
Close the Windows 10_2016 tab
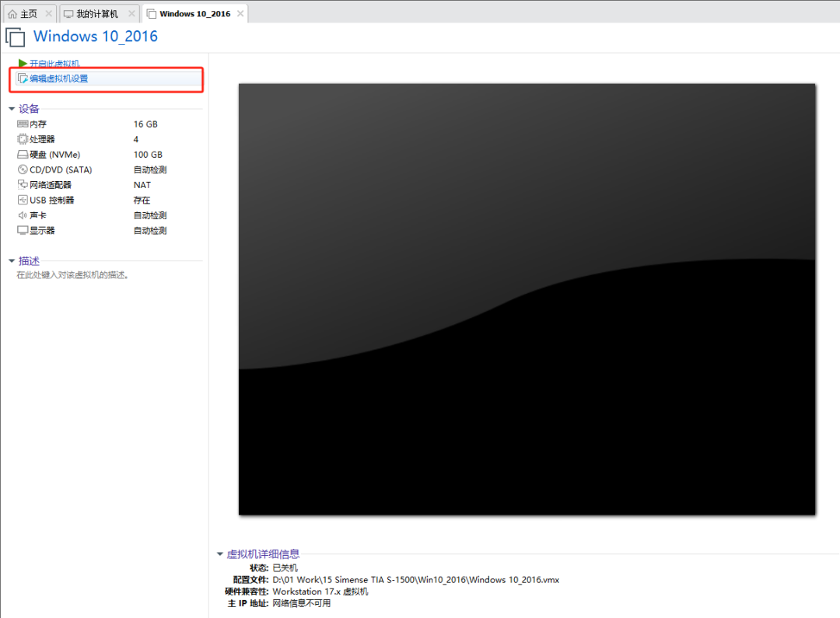point(240,13)
